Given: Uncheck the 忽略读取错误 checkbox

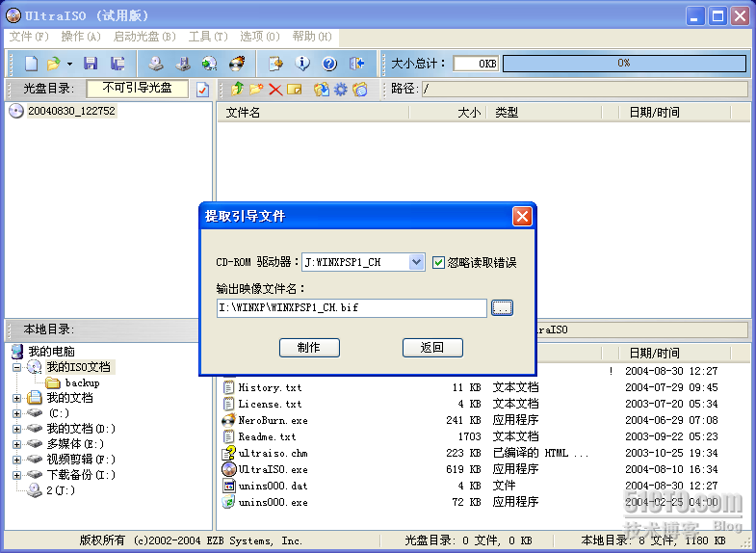Looking at the screenshot, I should pos(438,262).
